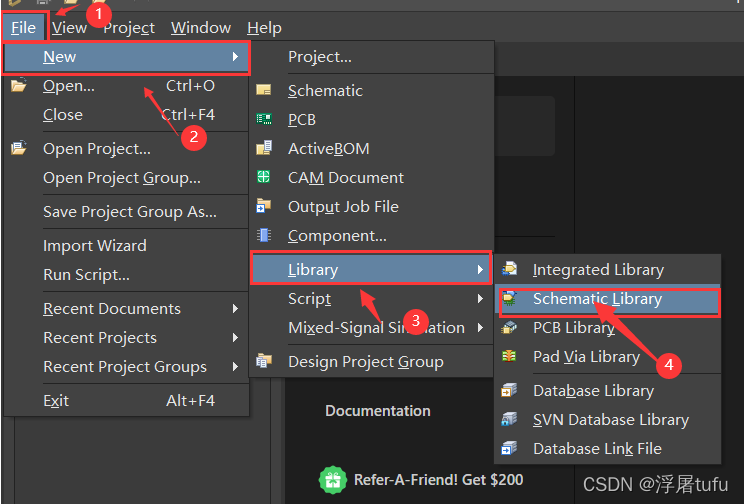Click the CAM Document icon

coord(263,177)
